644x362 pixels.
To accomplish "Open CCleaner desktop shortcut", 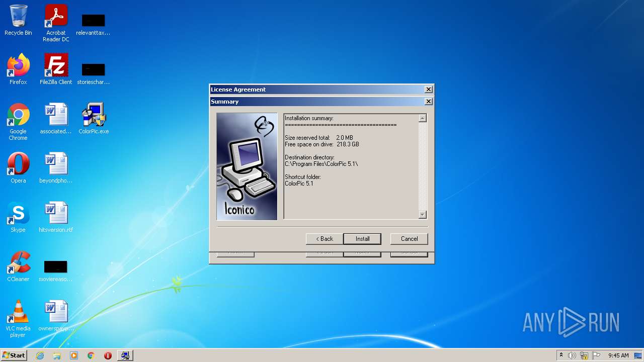I will (18, 266).
